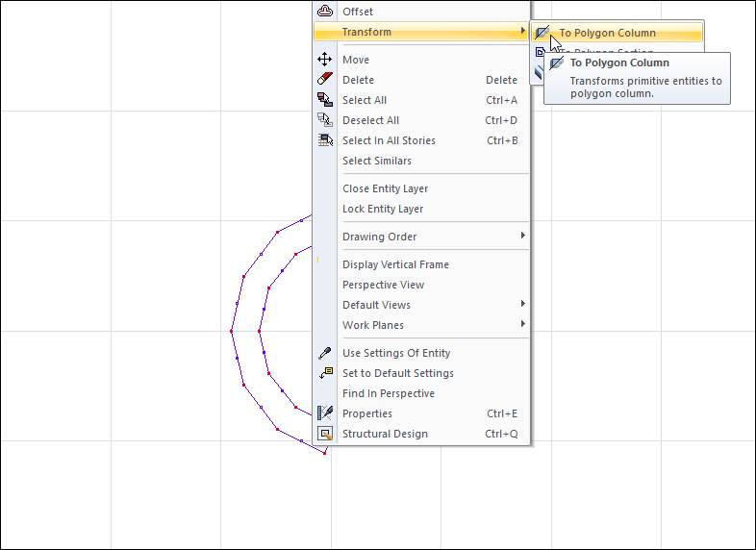
Task: Open the Work Planes submenu
Action: (523, 325)
